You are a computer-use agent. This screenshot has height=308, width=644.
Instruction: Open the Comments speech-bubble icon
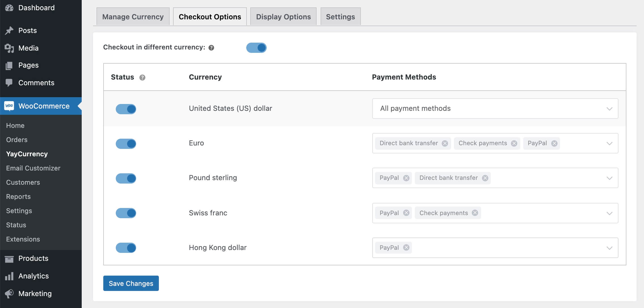click(9, 83)
